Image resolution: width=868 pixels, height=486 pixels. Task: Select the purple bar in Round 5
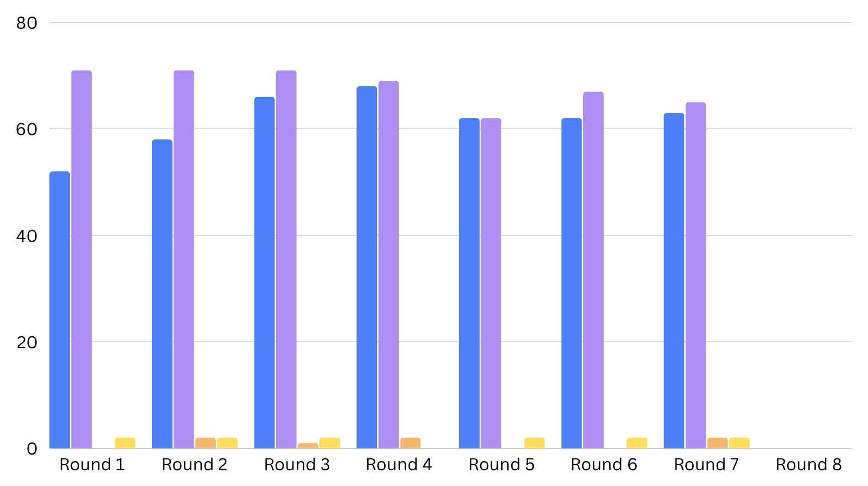coord(491,283)
